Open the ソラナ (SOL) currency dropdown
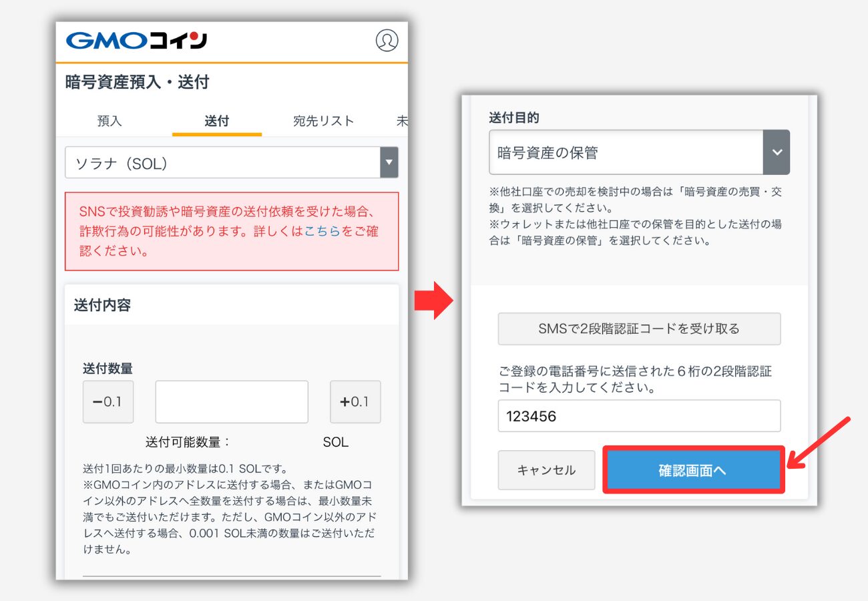868x601 pixels. [x=222, y=163]
